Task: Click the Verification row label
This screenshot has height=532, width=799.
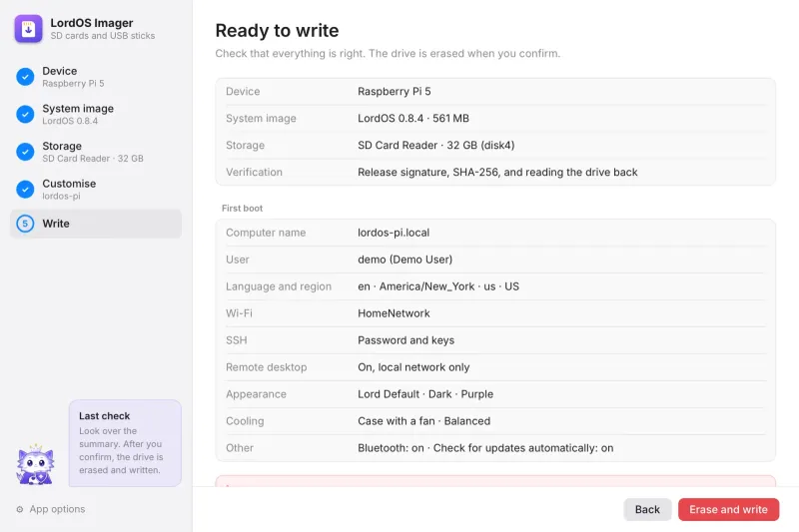Action: (254, 172)
